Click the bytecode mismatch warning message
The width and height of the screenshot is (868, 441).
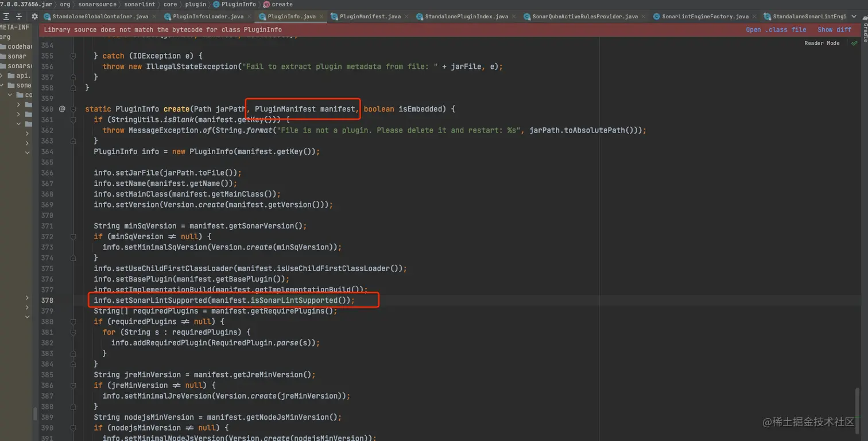pos(163,30)
